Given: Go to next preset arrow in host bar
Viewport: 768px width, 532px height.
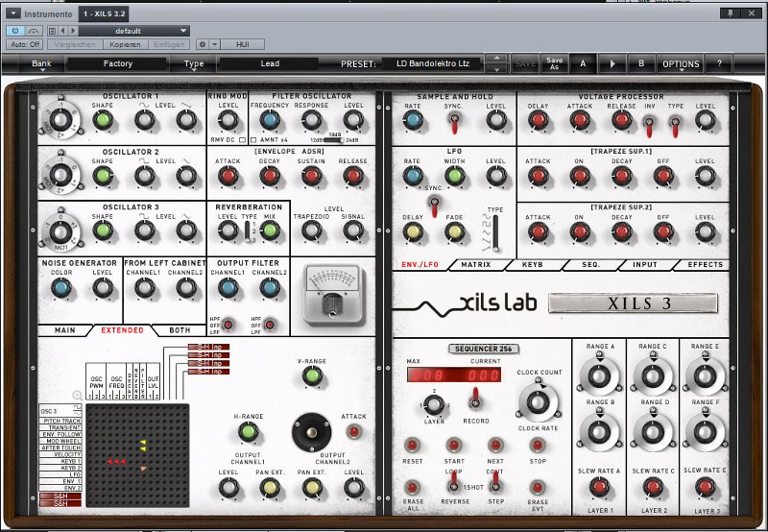Looking at the screenshot, I should pyautogui.click(x=73, y=31).
